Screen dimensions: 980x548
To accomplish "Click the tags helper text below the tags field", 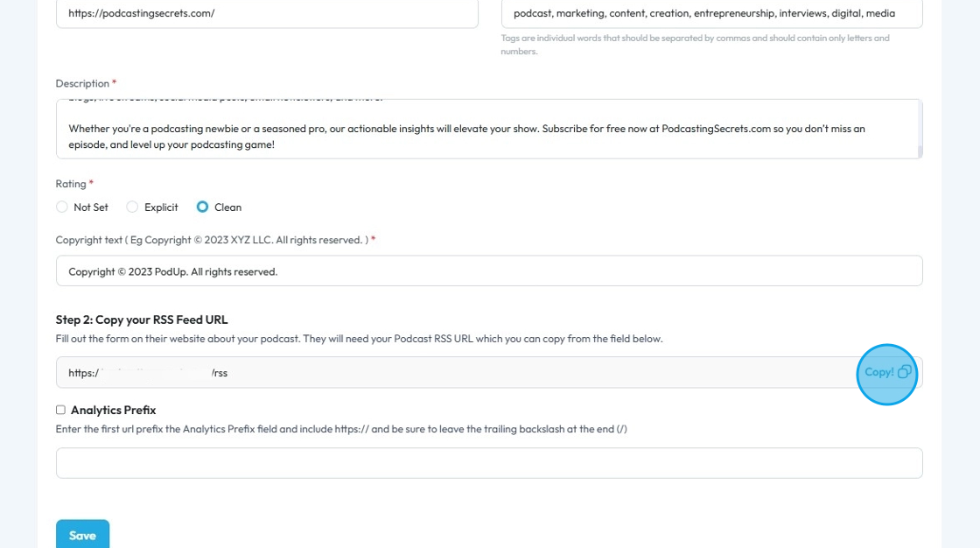I will (x=694, y=44).
